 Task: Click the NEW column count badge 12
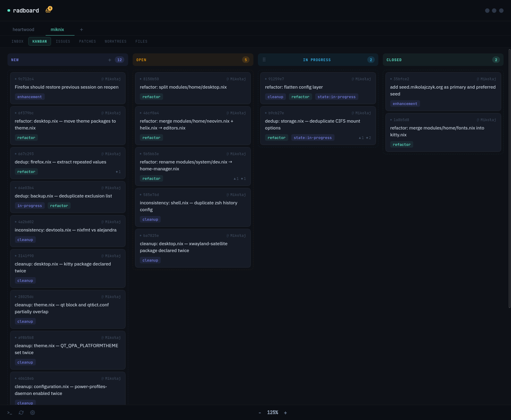tap(120, 60)
